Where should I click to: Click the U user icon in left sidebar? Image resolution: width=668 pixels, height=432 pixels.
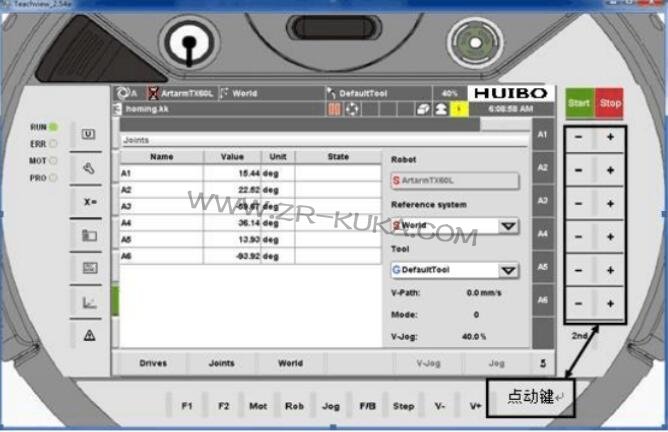coord(88,133)
